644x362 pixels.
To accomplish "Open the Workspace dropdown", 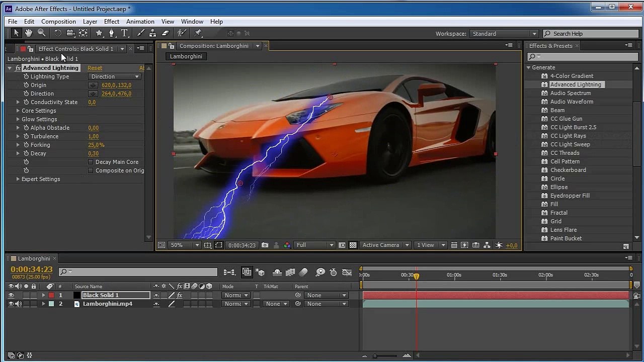I will tap(504, 34).
